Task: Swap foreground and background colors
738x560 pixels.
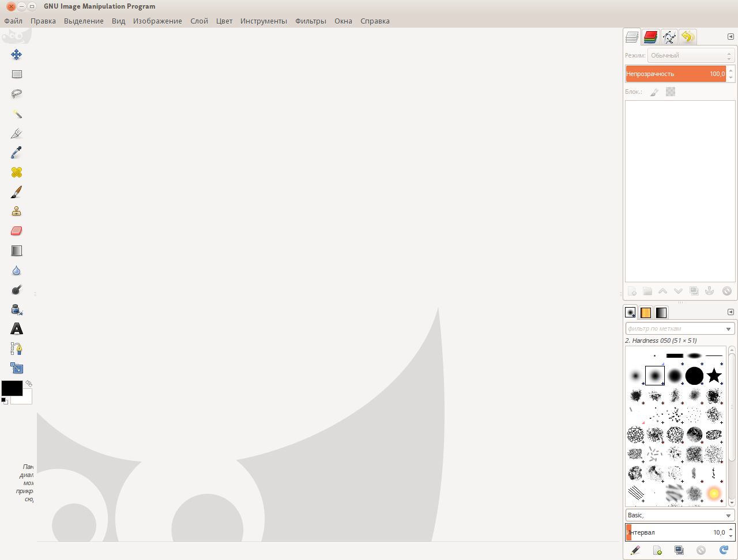Action: click(28, 383)
